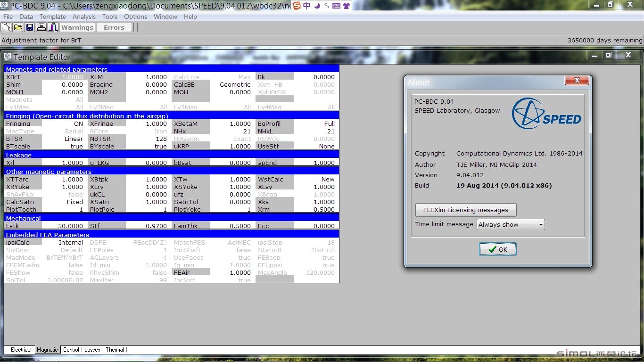Click the Fringing ON value
Image resolution: width=644 pixels, height=362 pixels.
63,123
